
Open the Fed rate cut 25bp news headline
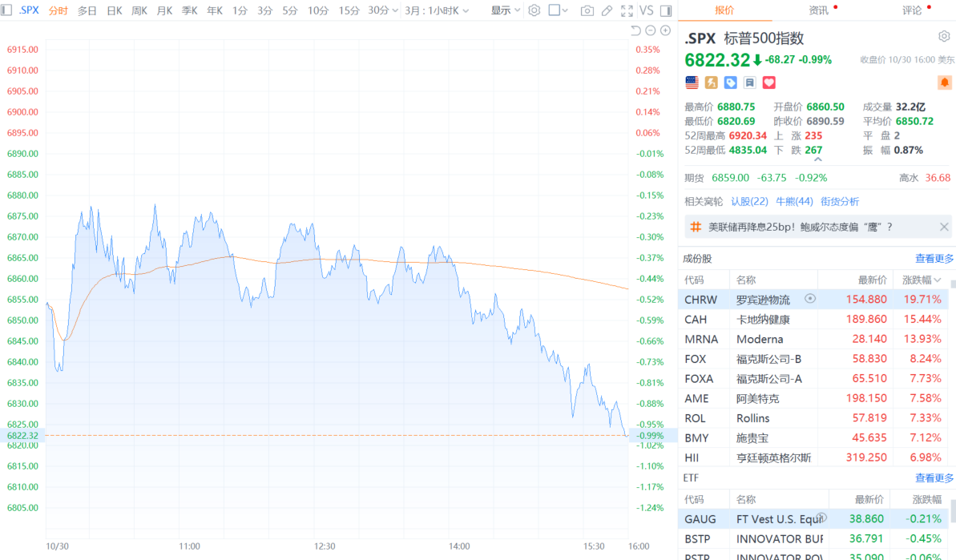pyautogui.click(x=801, y=227)
